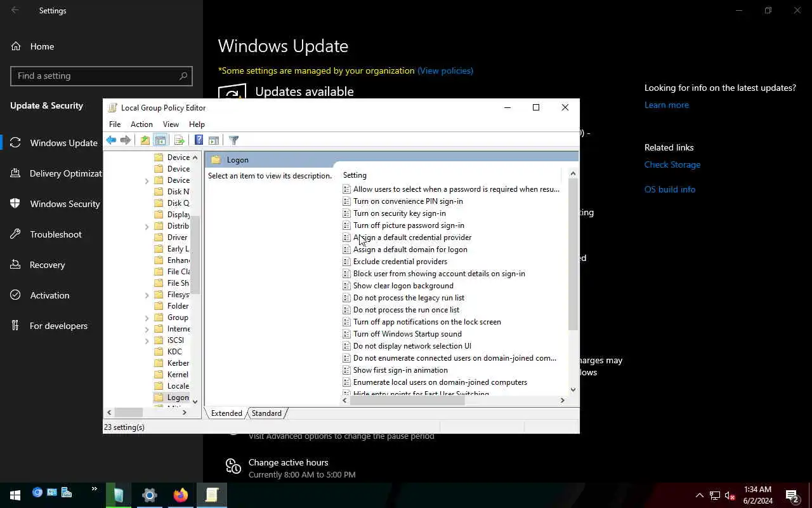The width and height of the screenshot is (812, 508).
Task: Click policy icon beside Turn on convenience PIN sign-in
Action: click(346, 201)
